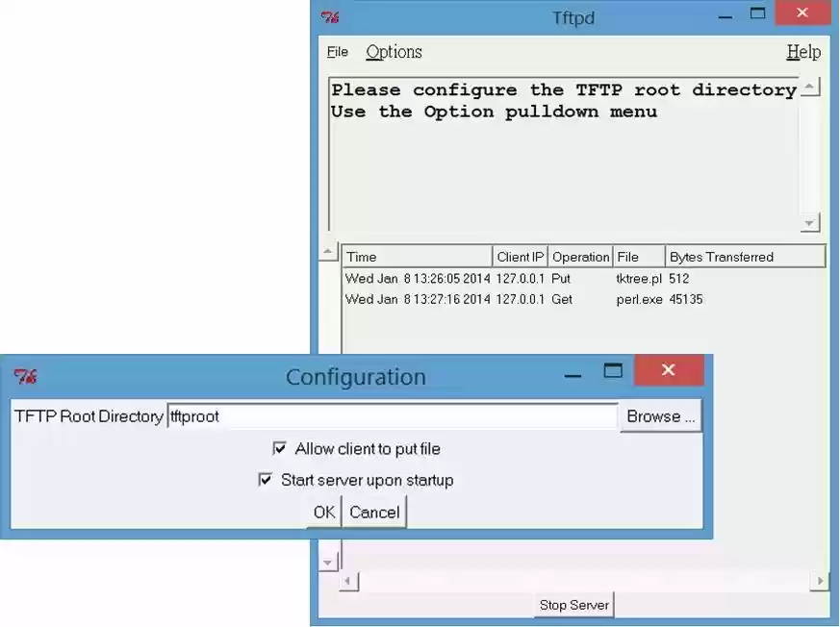Uncheck Allow client to put file
The width and height of the screenshot is (840, 627).
(279, 448)
